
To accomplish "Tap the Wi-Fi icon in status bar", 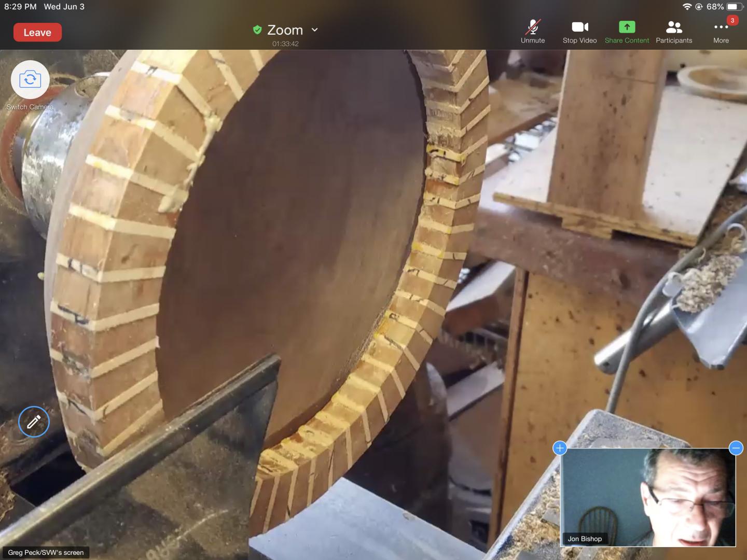I will [687, 7].
